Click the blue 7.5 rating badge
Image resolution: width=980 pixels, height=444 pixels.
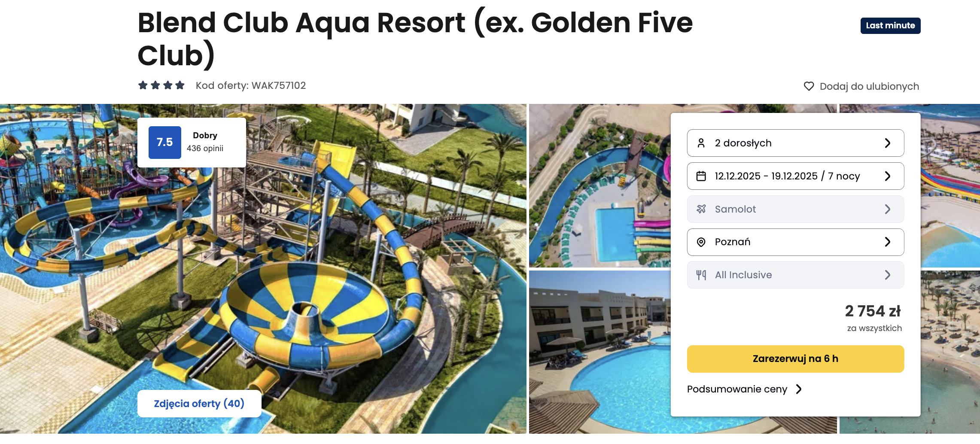coord(165,143)
